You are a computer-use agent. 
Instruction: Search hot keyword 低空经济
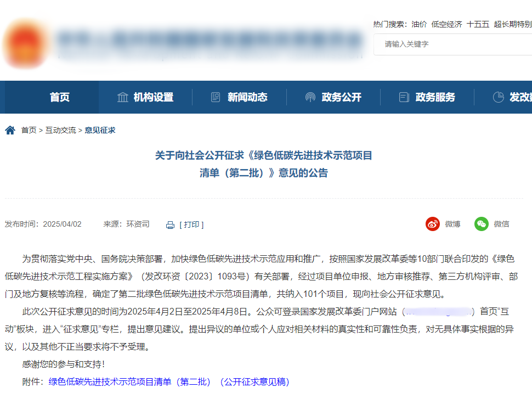tap(446, 24)
